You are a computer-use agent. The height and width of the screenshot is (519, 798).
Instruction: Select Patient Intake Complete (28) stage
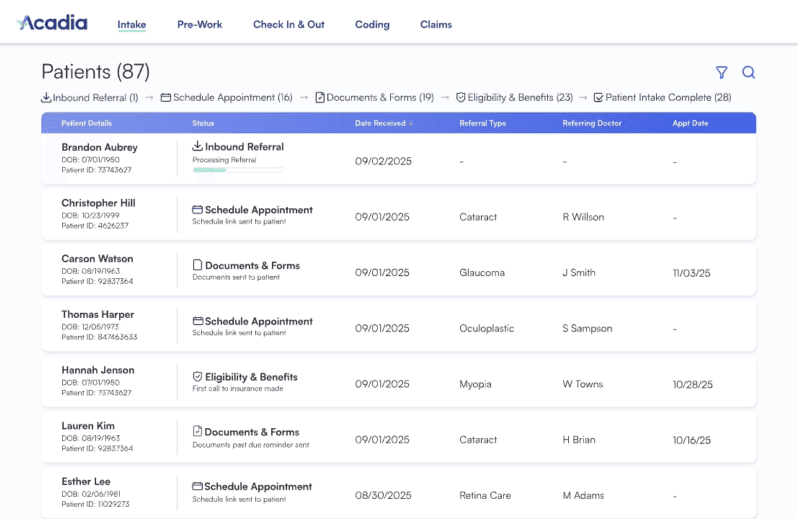662,98
